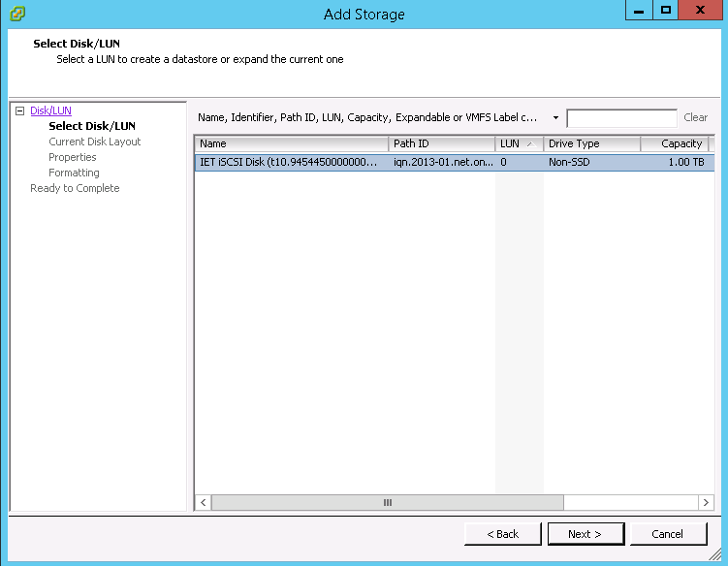The height and width of the screenshot is (567, 728).
Task: Sort by the Name column header
Action: pos(291,143)
